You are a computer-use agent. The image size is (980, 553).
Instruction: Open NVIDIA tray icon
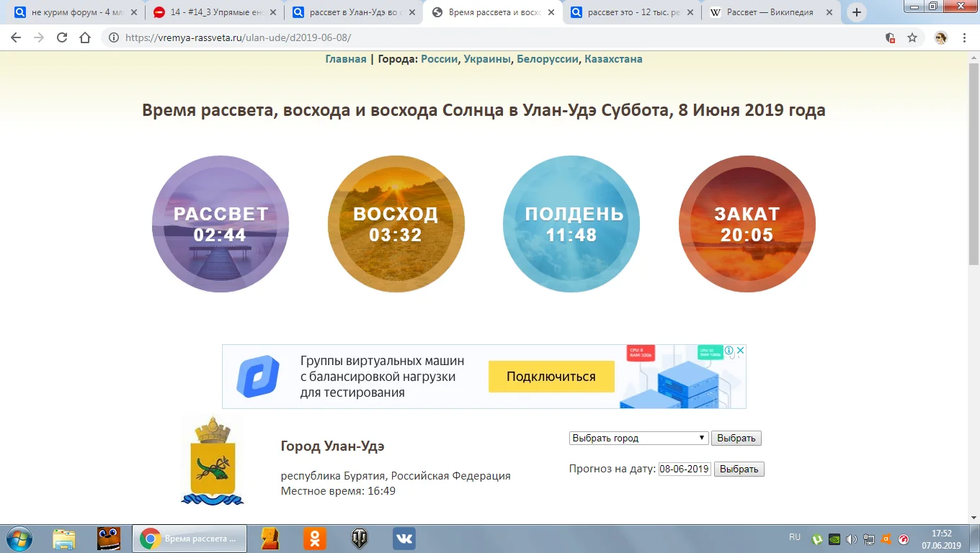[834, 539]
